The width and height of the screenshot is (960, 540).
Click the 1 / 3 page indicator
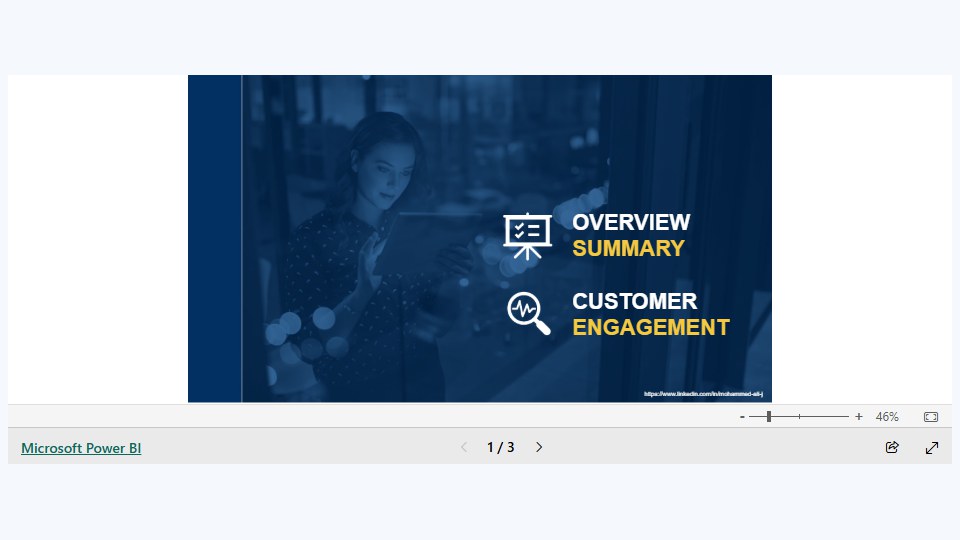501,448
